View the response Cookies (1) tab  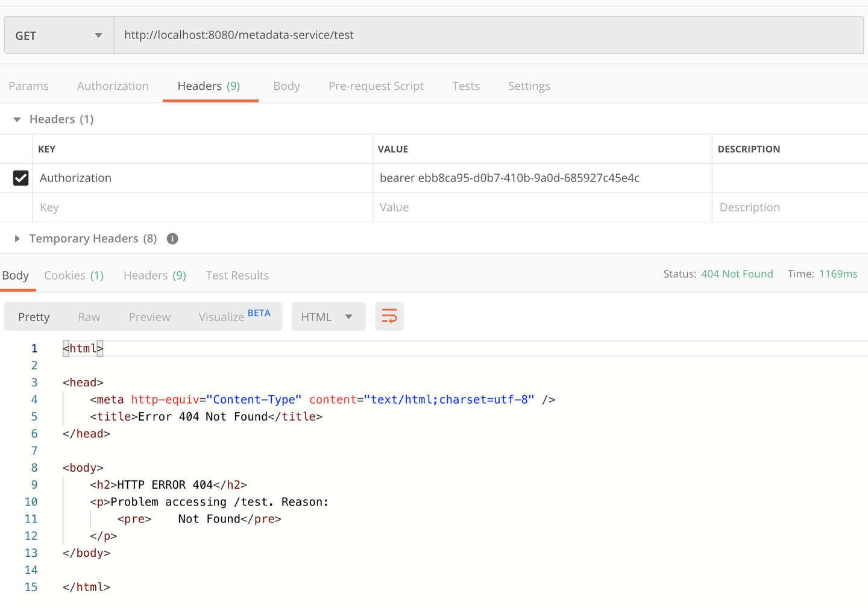tap(74, 275)
